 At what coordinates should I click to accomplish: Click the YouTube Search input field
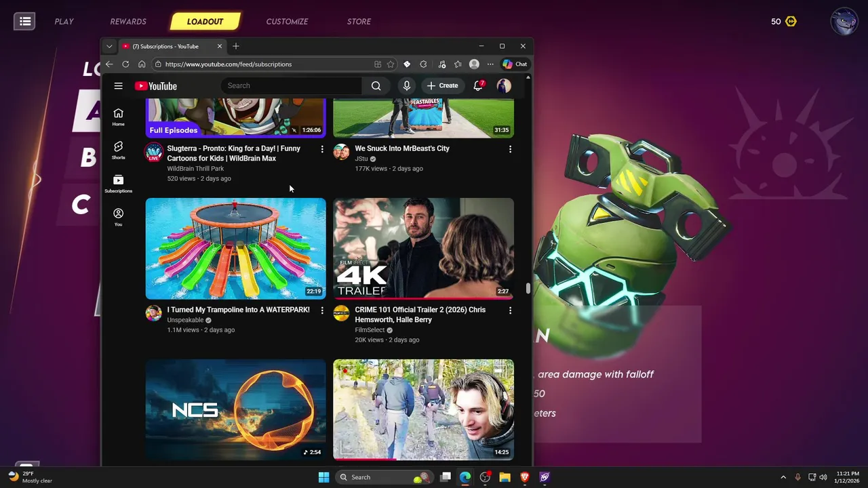point(292,86)
